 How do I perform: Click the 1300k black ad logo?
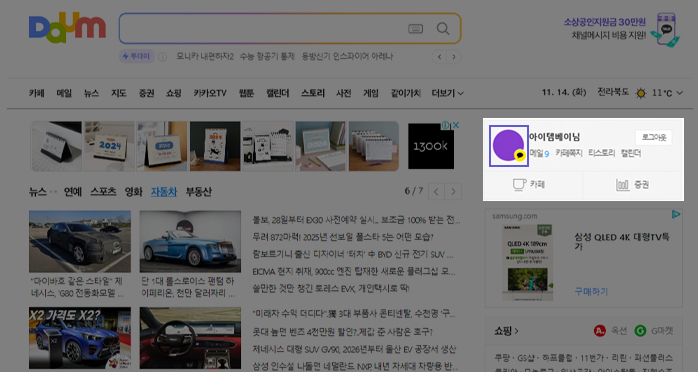pos(431,146)
